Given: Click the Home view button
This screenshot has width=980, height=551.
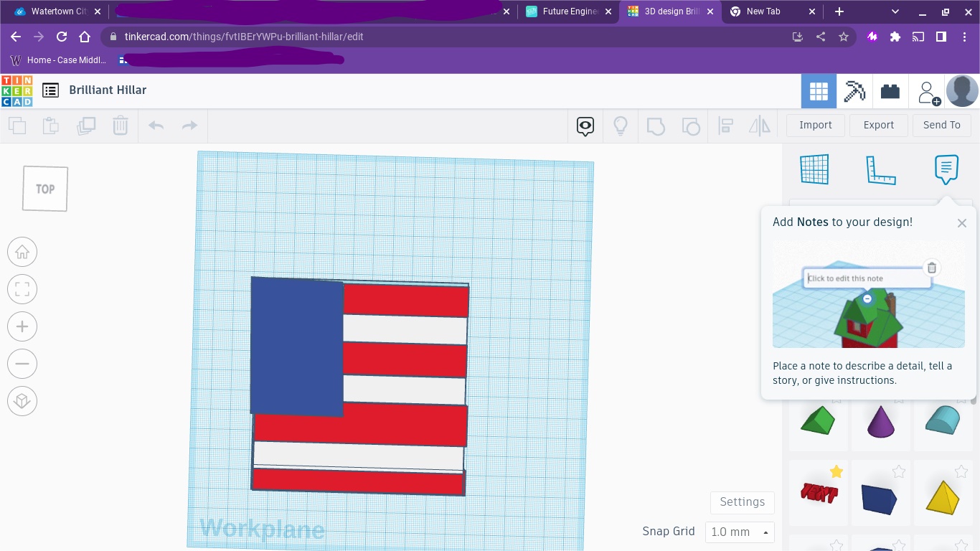Looking at the screenshot, I should pos(22,253).
